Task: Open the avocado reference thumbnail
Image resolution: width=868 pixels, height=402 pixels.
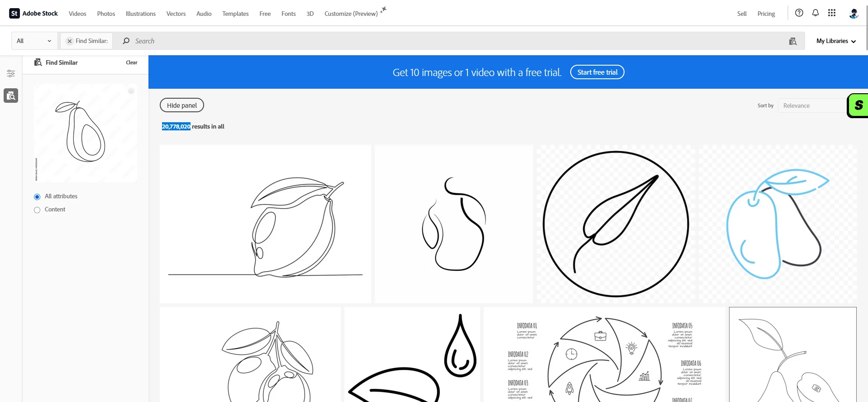Action: tap(86, 133)
